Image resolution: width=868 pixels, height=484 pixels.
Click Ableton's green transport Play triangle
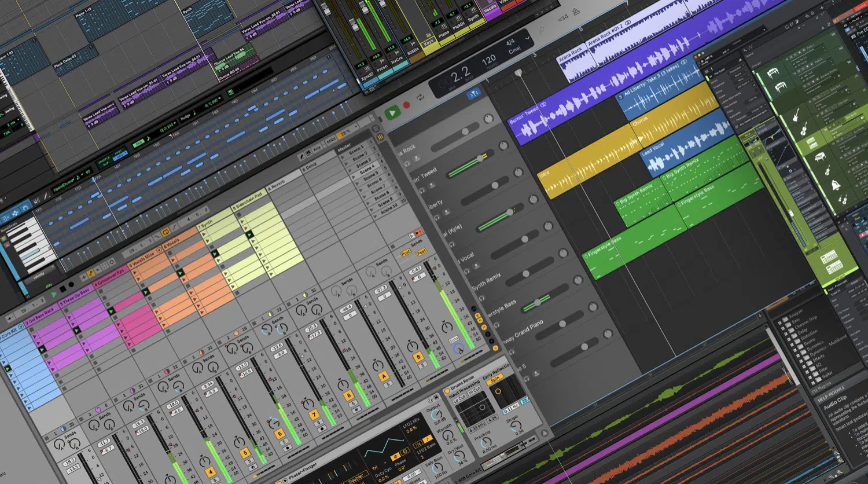click(54, 294)
